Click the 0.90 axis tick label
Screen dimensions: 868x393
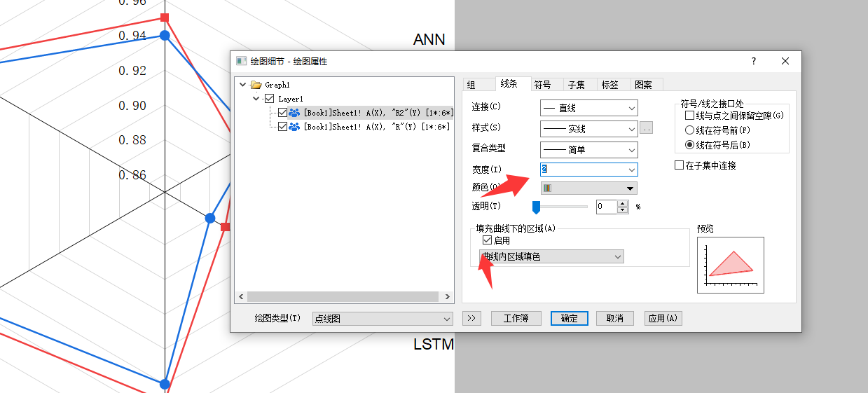point(132,105)
